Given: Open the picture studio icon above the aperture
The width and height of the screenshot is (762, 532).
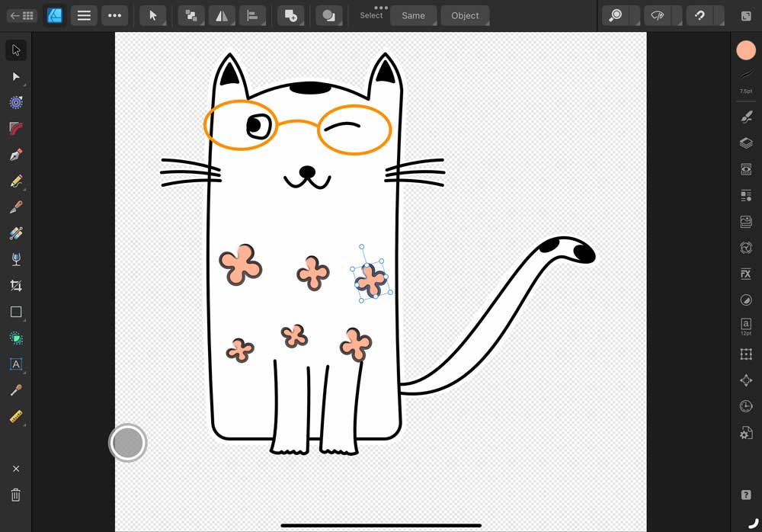Looking at the screenshot, I should (x=746, y=222).
